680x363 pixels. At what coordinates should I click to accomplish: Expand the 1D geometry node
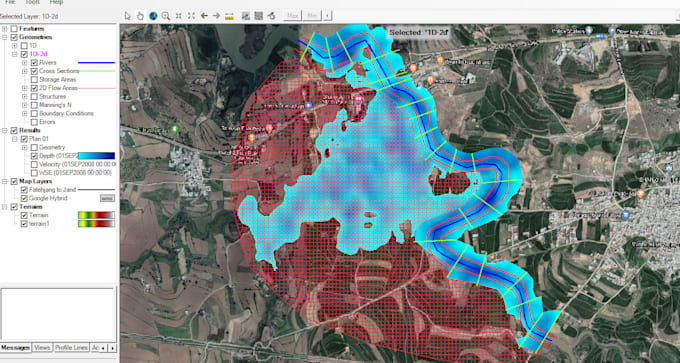pyautogui.click(x=15, y=46)
